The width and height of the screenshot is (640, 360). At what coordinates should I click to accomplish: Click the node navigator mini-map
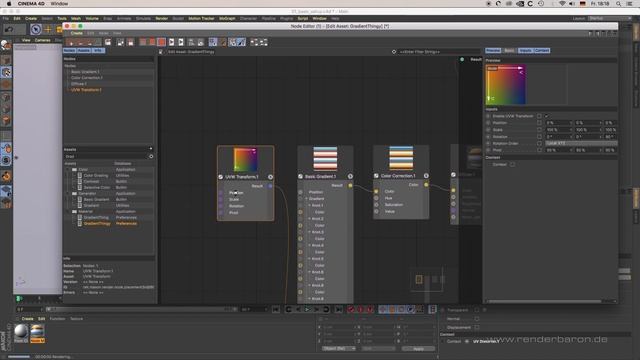(427, 280)
